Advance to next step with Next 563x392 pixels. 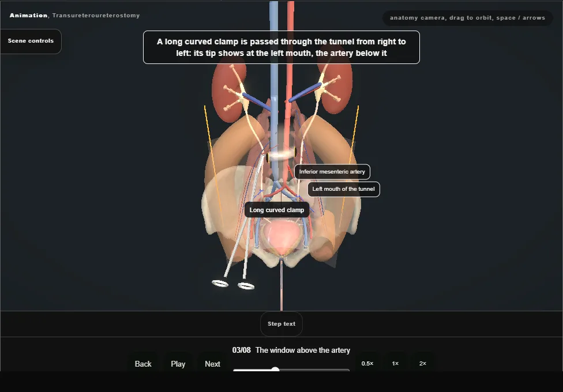click(212, 364)
